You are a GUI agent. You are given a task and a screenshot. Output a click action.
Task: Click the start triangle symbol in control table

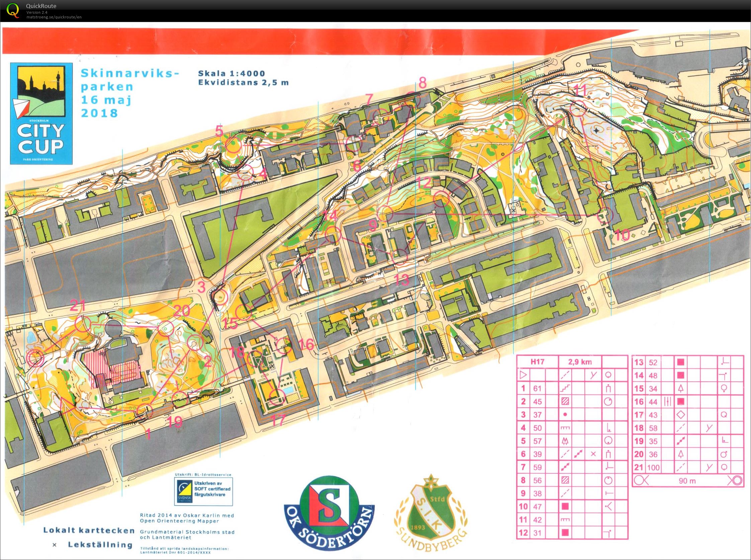pos(524,375)
